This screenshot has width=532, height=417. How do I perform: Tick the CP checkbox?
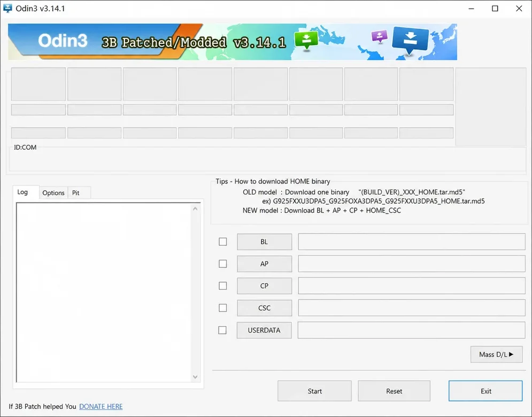[223, 285]
